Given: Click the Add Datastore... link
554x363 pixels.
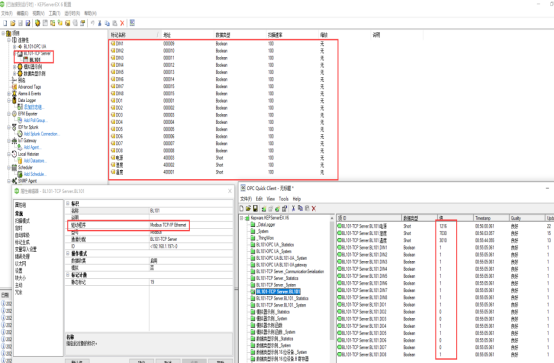Looking at the screenshot, I should tap(35, 160).
